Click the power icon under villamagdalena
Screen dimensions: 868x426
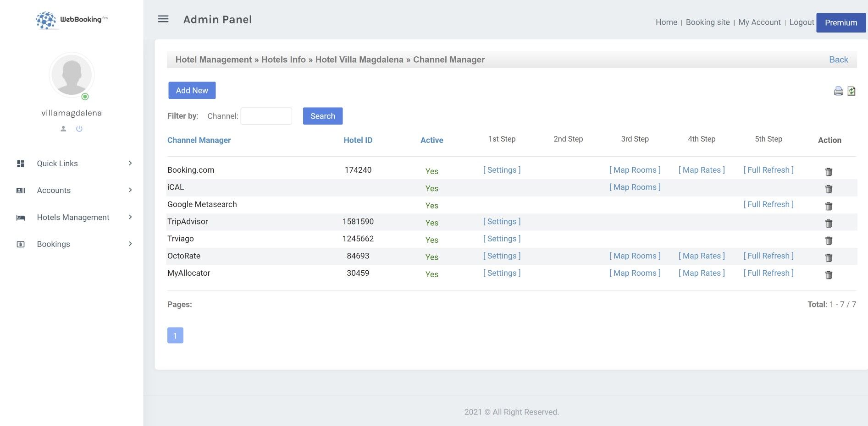(x=79, y=129)
